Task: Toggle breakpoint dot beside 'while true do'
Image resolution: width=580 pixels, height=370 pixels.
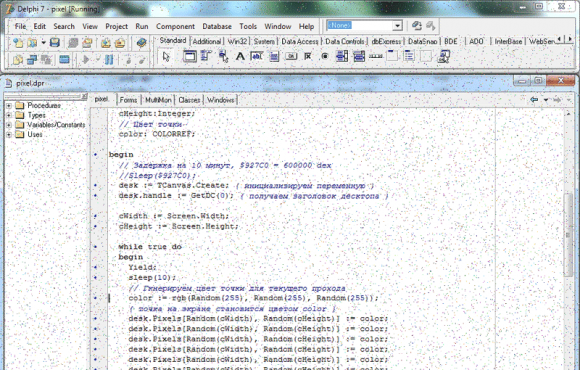Action: pyautogui.click(x=96, y=246)
